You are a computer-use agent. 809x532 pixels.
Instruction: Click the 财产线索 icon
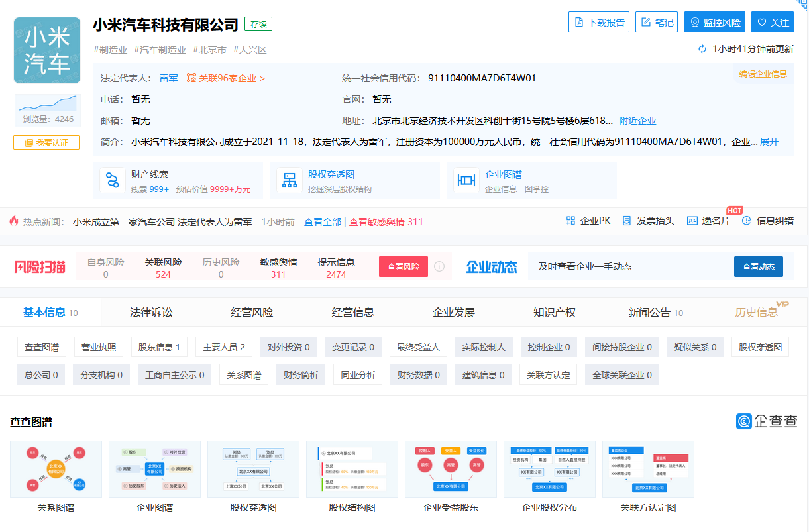click(x=112, y=181)
